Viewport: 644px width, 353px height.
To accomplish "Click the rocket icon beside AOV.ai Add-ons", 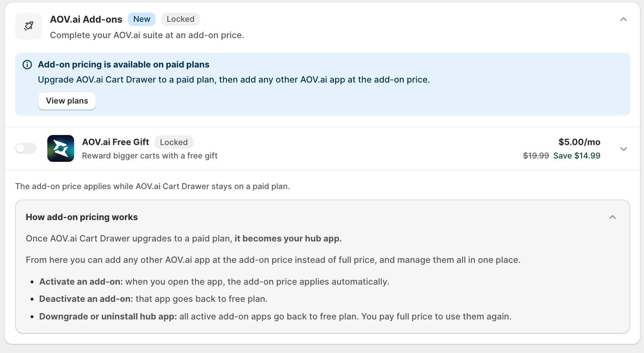I will point(28,26).
